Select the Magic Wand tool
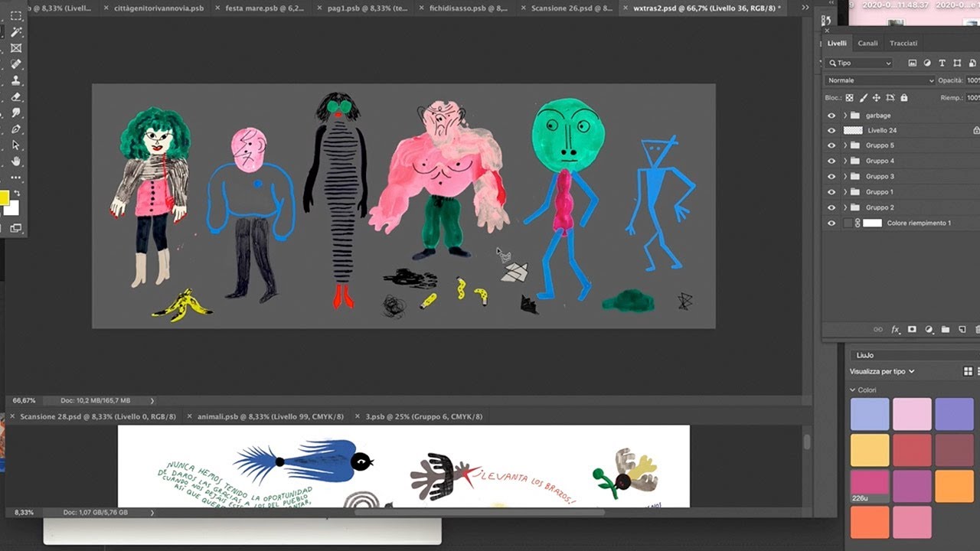This screenshot has height=551, width=980. (x=16, y=31)
